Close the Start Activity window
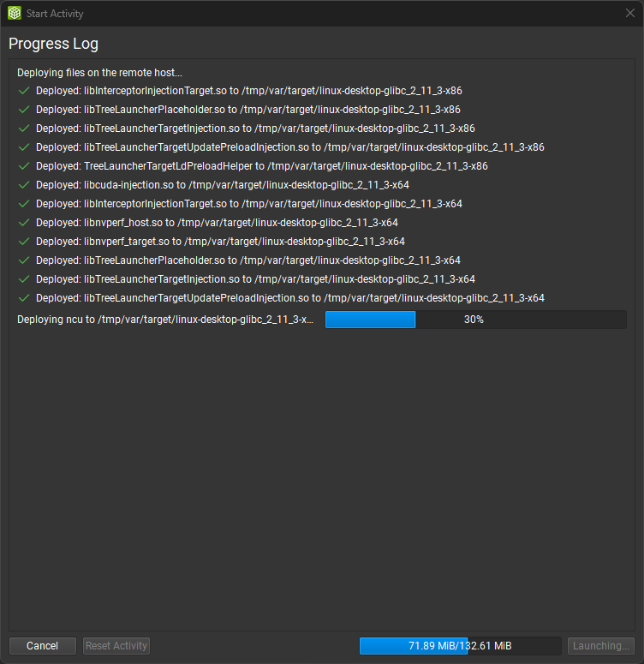The image size is (644, 664). 630,14
